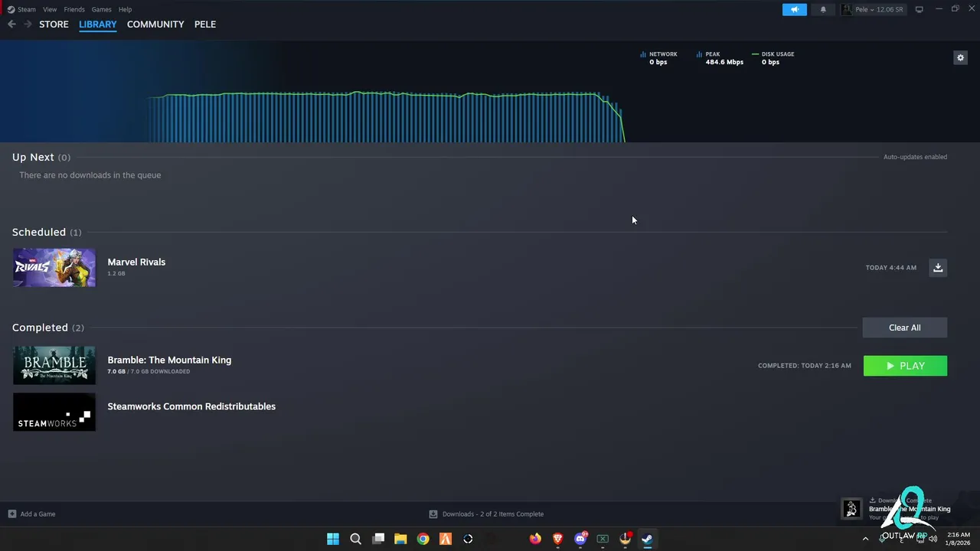Click the DISK USAGE stat

tap(773, 58)
